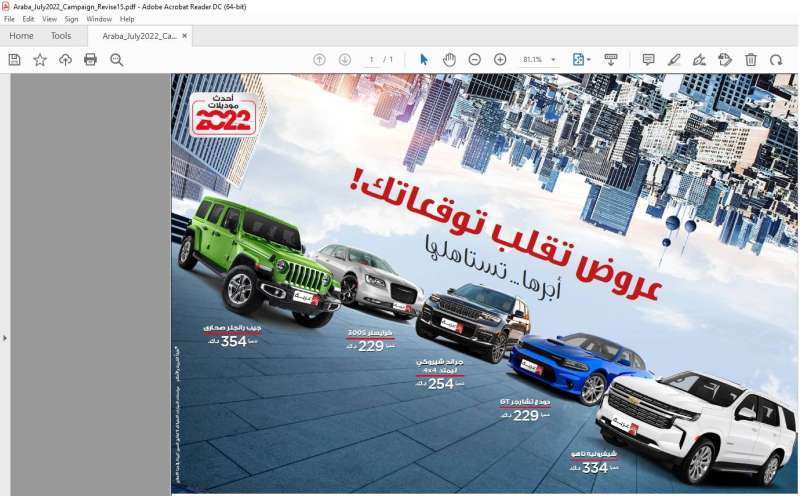The image size is (800, 496).
Task: Open the find text magnifier tool
Action: [x=116, y=60]
